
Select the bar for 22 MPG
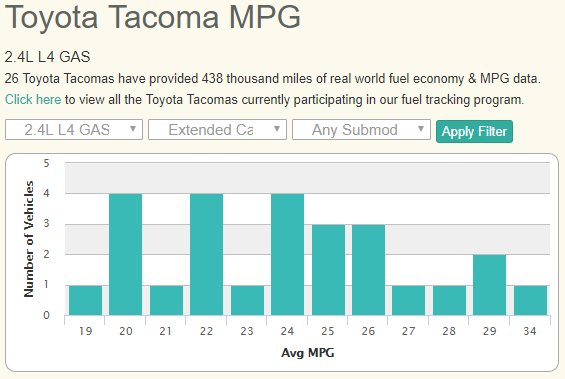(x=206, y=255)
